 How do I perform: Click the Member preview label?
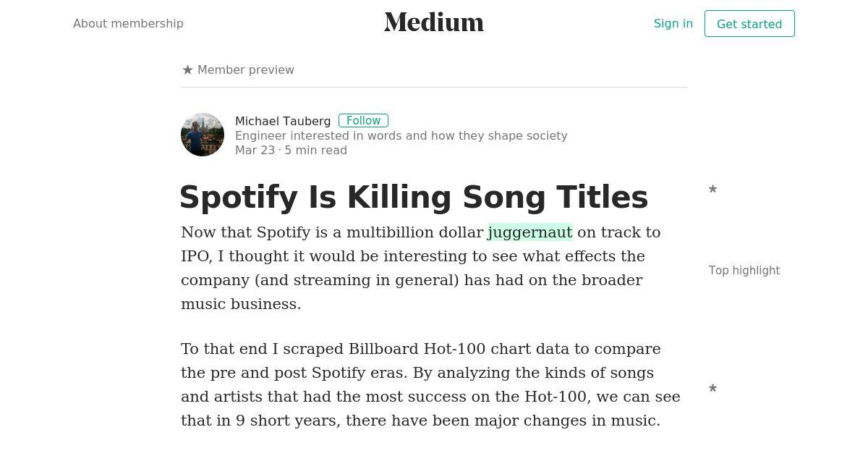pos(246,69)
